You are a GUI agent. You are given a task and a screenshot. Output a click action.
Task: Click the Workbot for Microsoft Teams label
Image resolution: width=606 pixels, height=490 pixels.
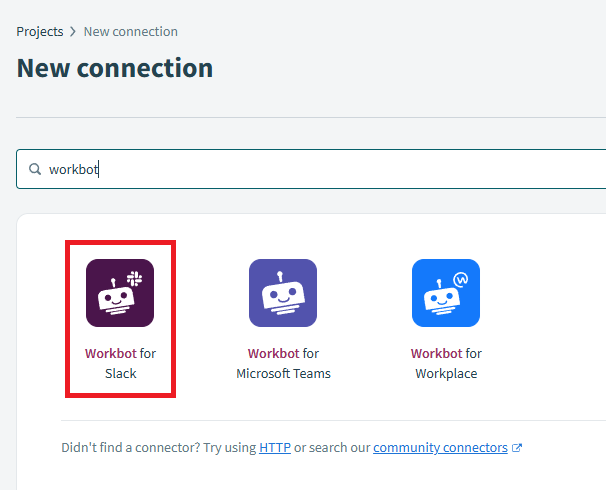283,363
